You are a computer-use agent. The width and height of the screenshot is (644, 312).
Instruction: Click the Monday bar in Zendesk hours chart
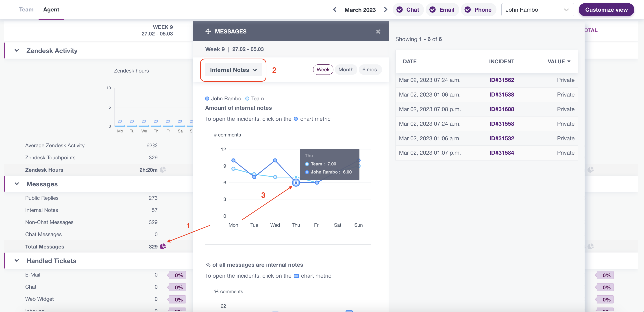[120, 125]
